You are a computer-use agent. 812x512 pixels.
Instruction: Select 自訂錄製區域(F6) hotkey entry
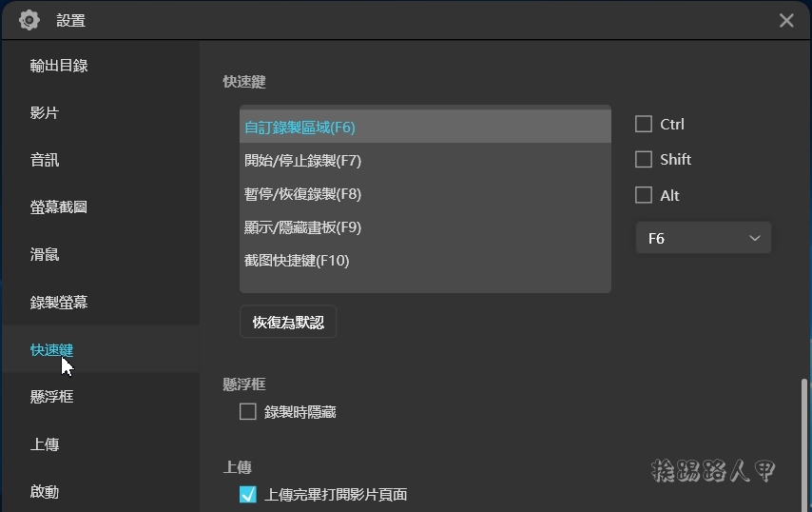(425, 127)
